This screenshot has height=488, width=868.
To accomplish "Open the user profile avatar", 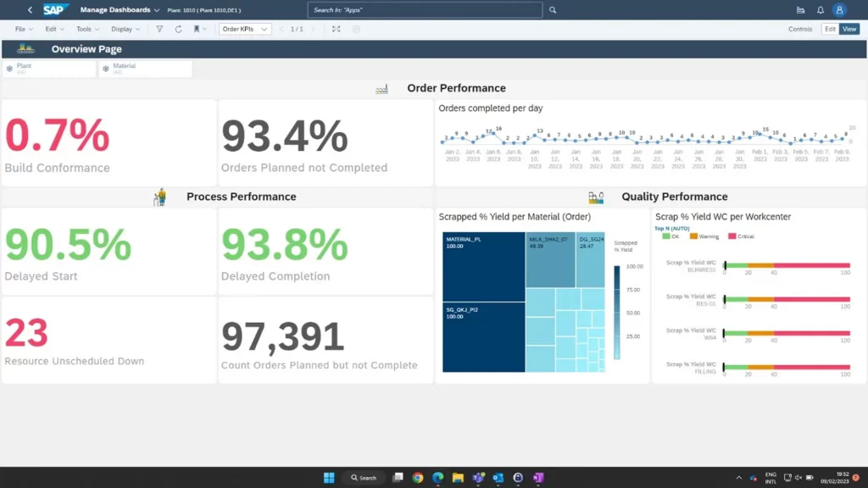I will [839, 10].
